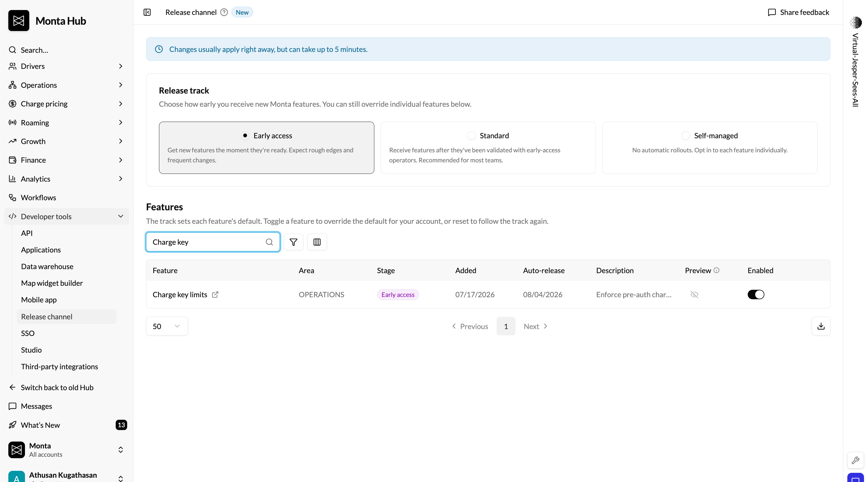
Task: Collapse the sidebar panel icon
Action: click(x=147, y=12)
